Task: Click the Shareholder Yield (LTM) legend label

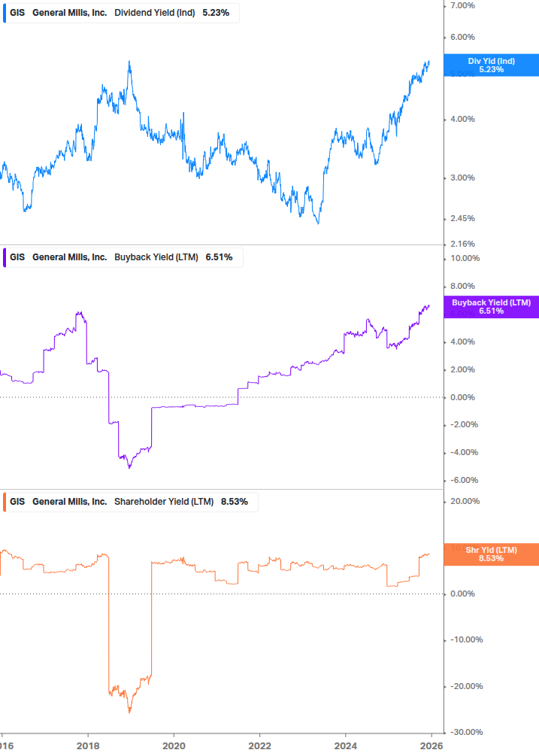Action: 164,502
